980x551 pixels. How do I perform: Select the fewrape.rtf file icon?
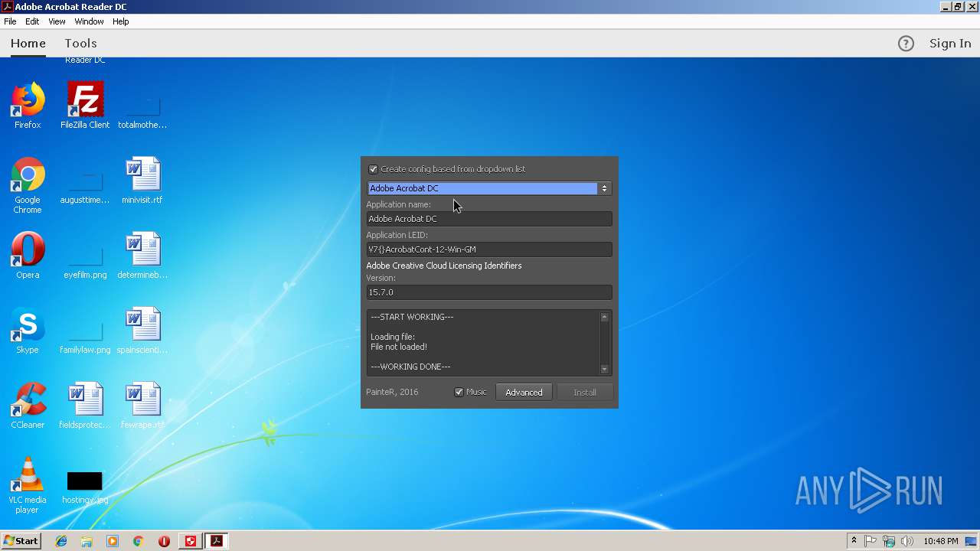click(142, 406)
